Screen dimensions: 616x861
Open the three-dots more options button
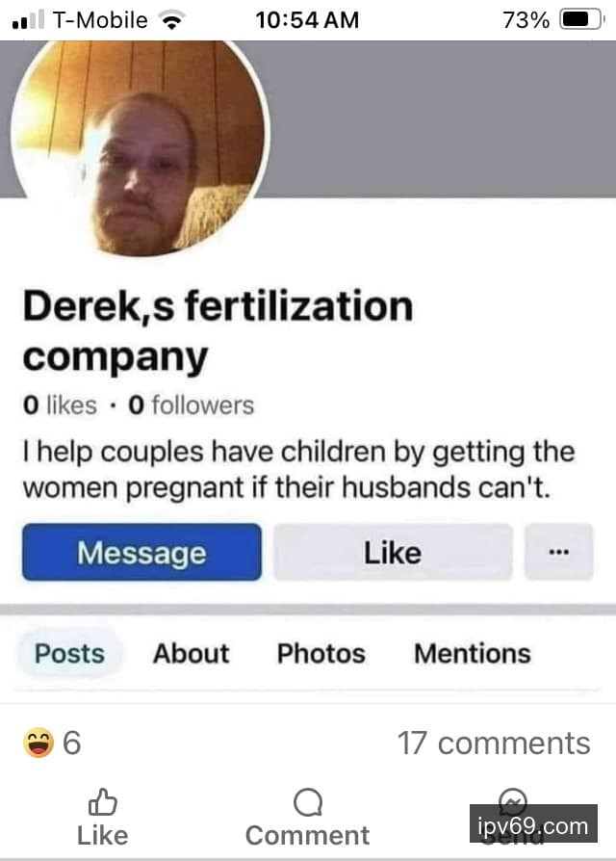(558, 552)
